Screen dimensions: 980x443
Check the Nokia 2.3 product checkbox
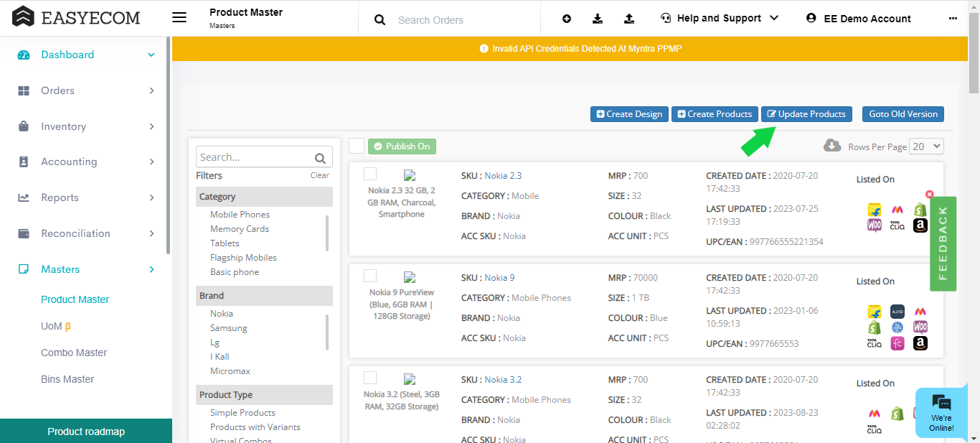(370, 174)
